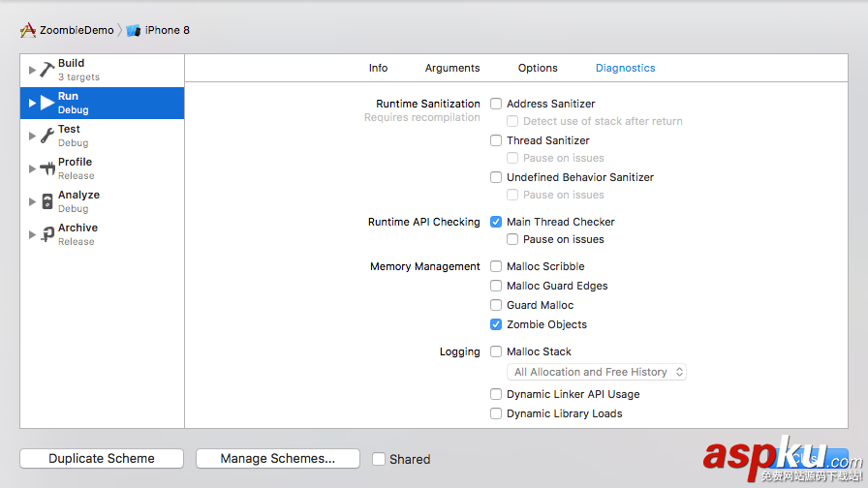Disable the Main Thread Checker

(496, 222)
